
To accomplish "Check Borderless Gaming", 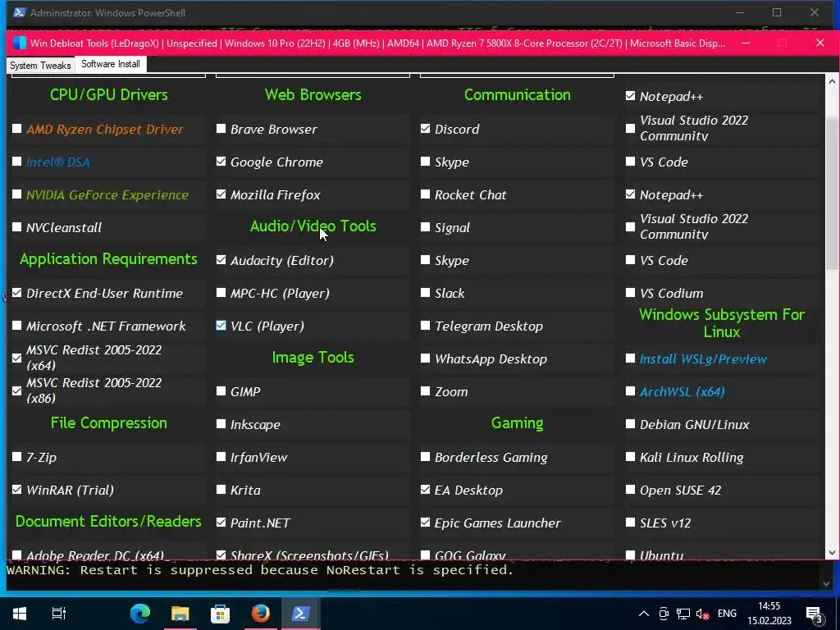I will [426, 456].
